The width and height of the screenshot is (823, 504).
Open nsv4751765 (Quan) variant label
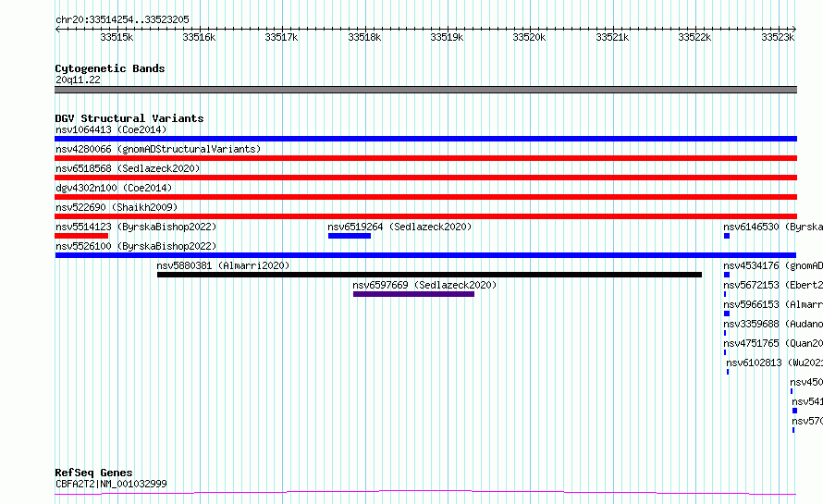point(773,343)
